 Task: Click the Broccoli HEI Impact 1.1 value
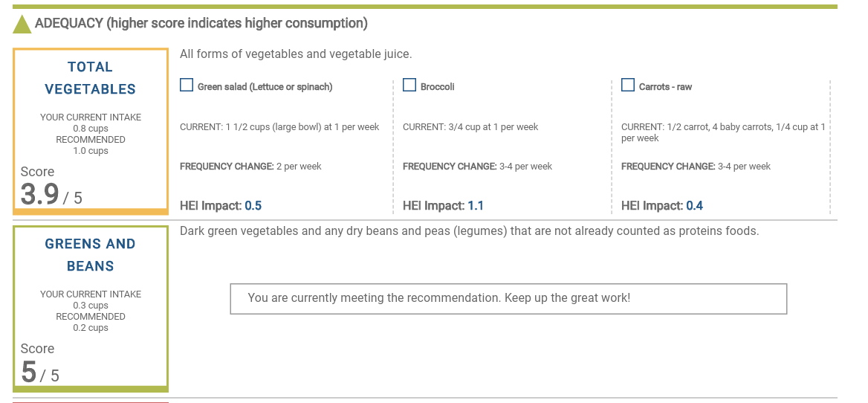pyautogui.click(x=476, y=206)
